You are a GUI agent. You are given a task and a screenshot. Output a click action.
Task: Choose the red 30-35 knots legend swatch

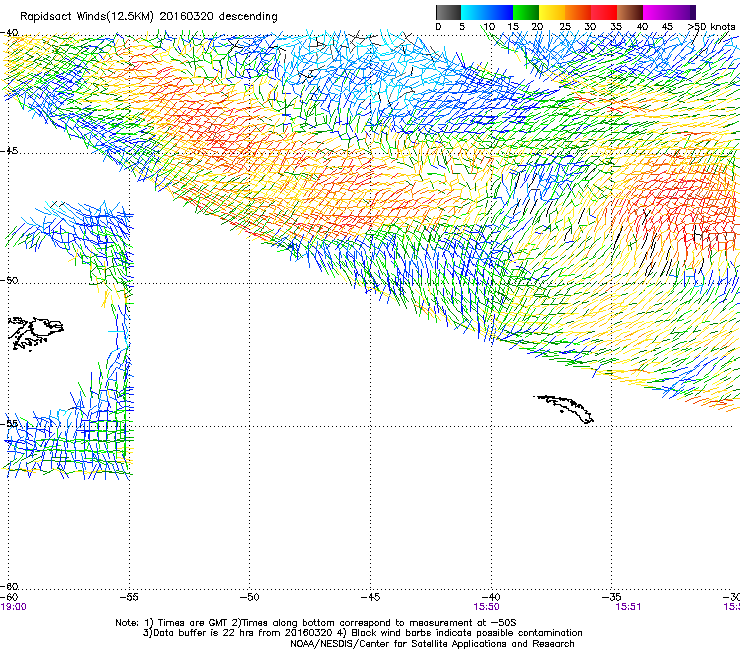[x=604, y=12]
